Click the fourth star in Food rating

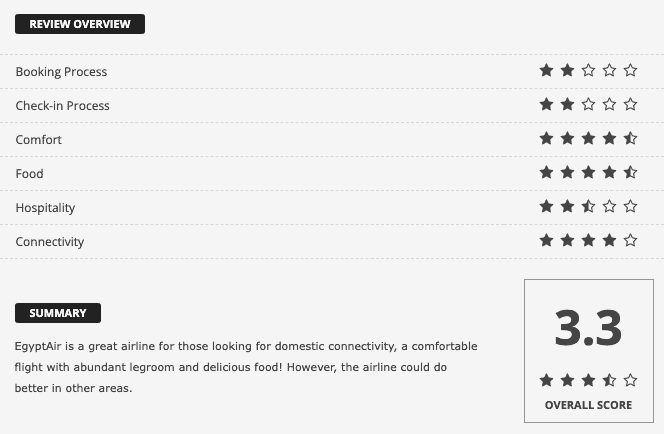(609, 172)
